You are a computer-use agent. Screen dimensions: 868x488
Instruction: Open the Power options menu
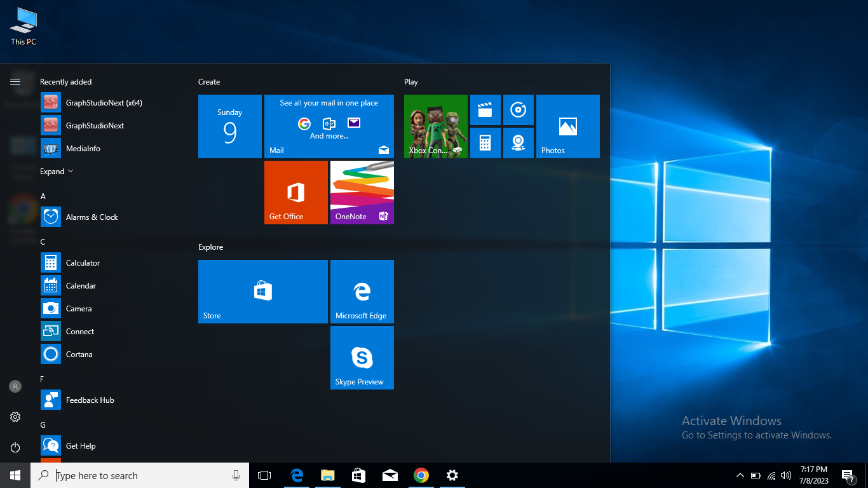coord(15,447)
